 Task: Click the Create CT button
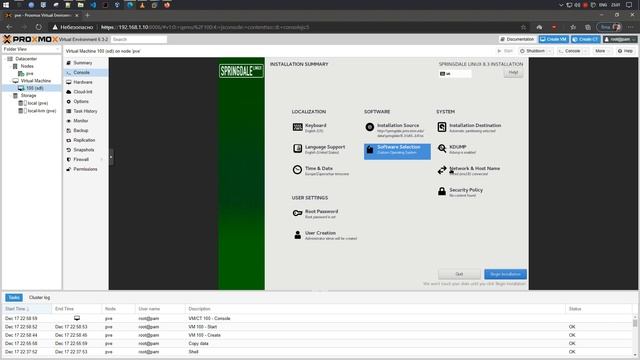pos(586,39)
